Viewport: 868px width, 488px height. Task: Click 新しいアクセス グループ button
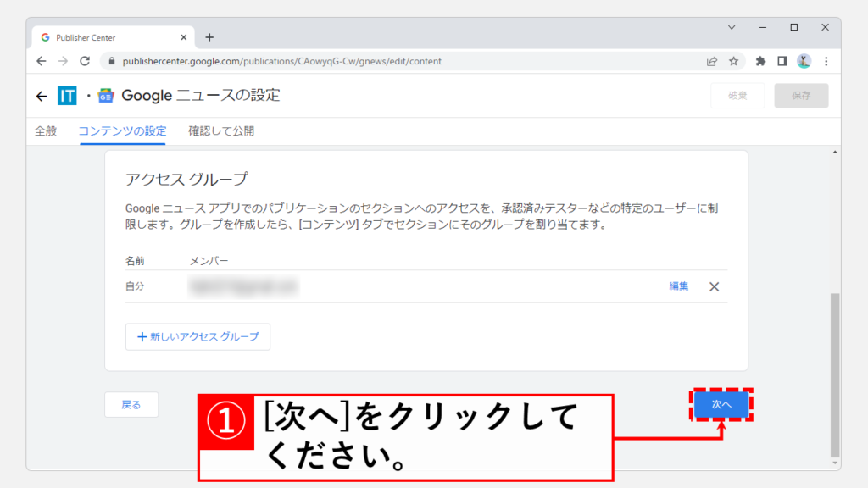pos(198,336)
